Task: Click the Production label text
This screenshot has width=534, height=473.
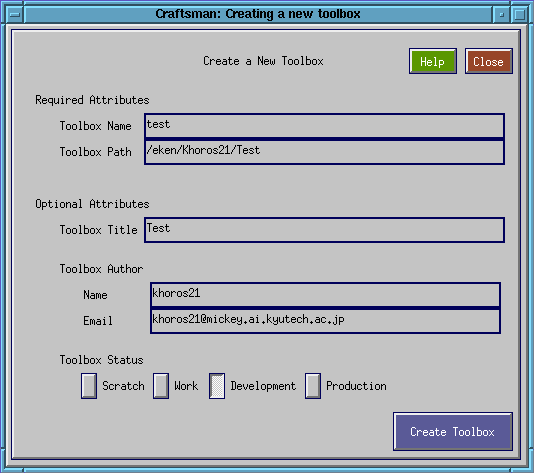Action: click(356, 386)
